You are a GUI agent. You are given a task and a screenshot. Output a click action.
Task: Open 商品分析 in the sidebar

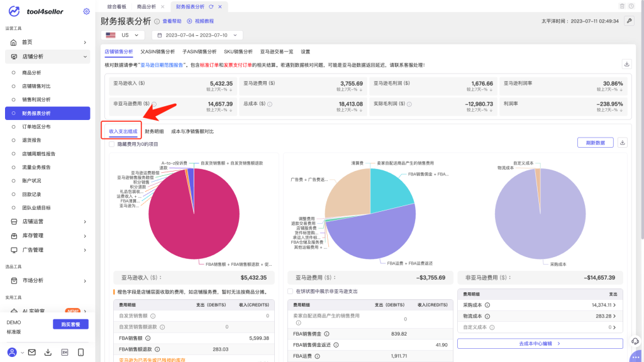(31, 73)
